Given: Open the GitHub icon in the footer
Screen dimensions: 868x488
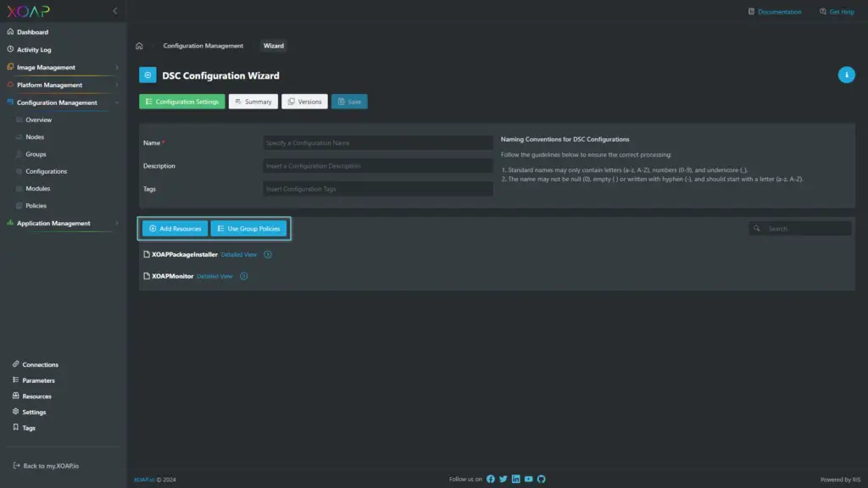Looking at the screenshot, I should tap(542, 480).
